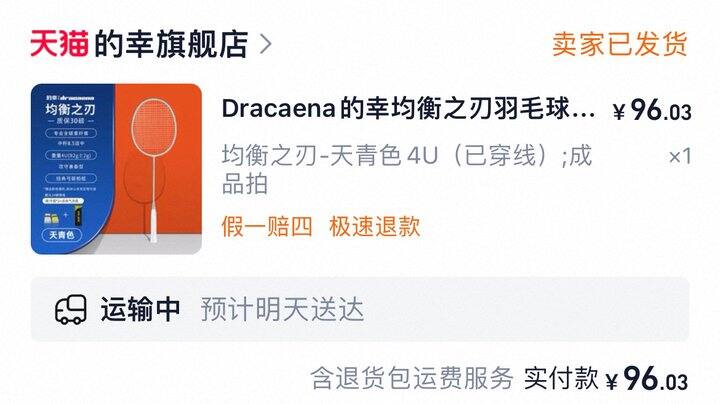Viewport: 720px width, 404px height.
Task: Click the white racket image on orange background
Action: [154, 169]
